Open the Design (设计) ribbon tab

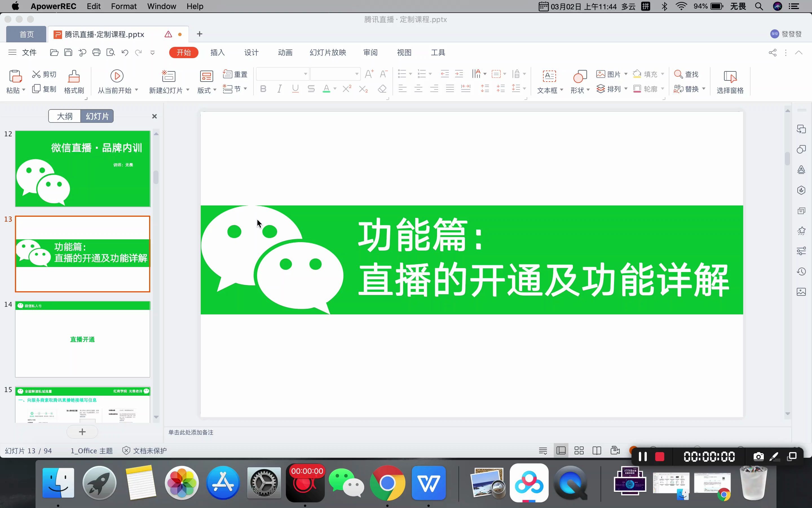point(251,52)
